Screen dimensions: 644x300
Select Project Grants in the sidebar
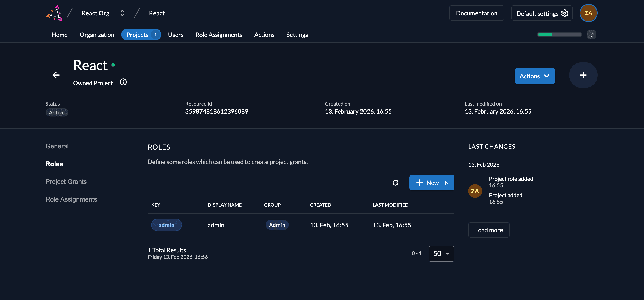pyautogui.click(x=66, y=182)
